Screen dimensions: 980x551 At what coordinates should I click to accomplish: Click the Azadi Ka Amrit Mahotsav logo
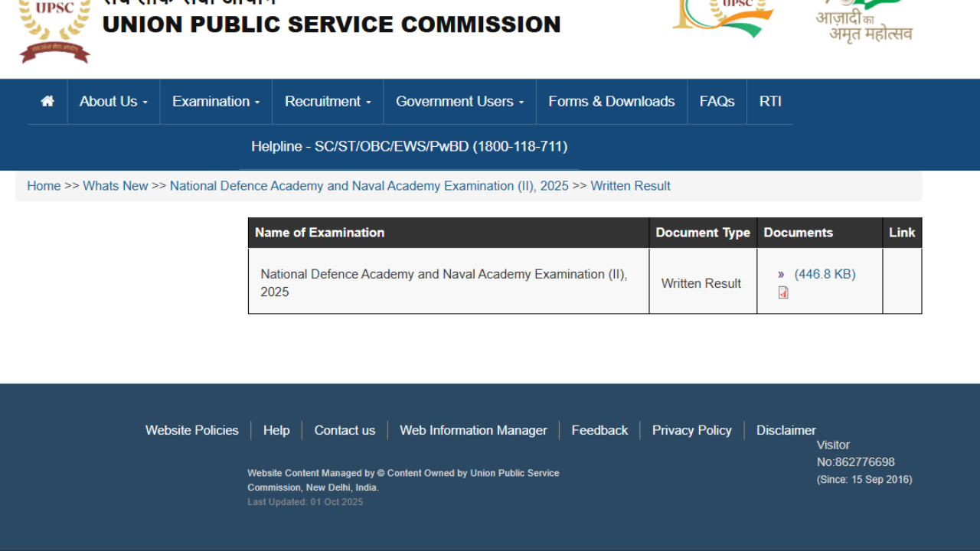[864, 23]
